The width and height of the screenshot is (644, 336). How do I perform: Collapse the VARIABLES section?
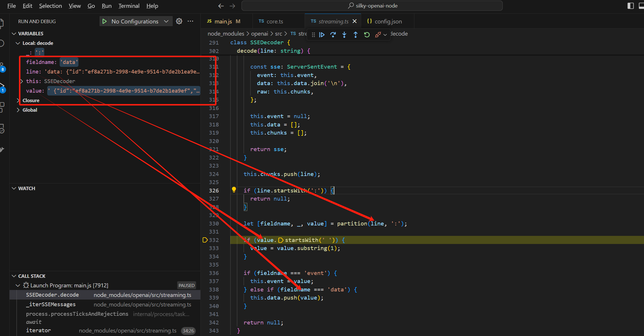(14, 34)
